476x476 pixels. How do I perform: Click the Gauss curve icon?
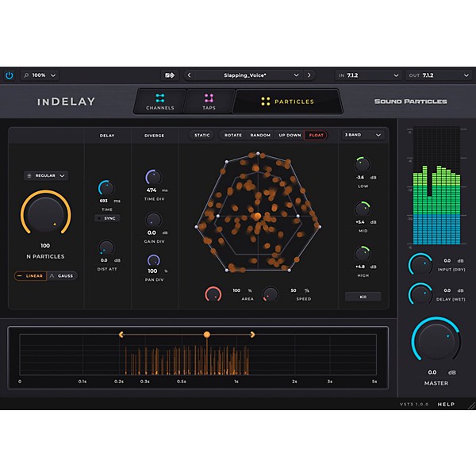click(52, 276)
